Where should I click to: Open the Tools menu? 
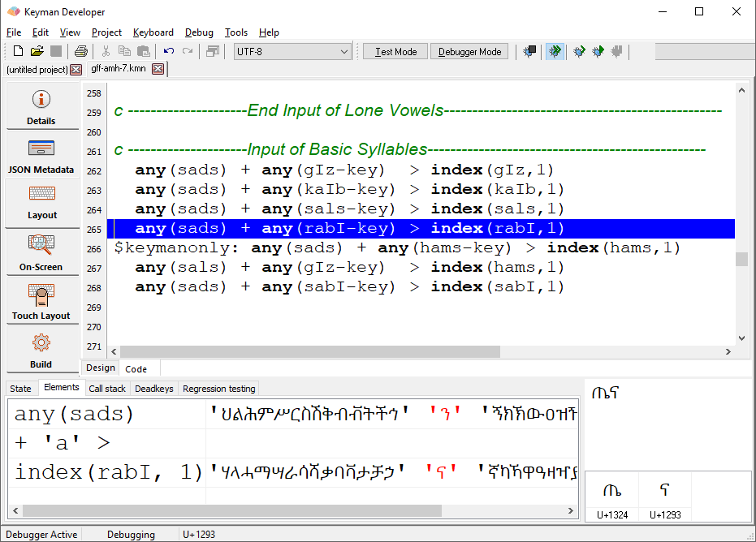coord(236,32)
